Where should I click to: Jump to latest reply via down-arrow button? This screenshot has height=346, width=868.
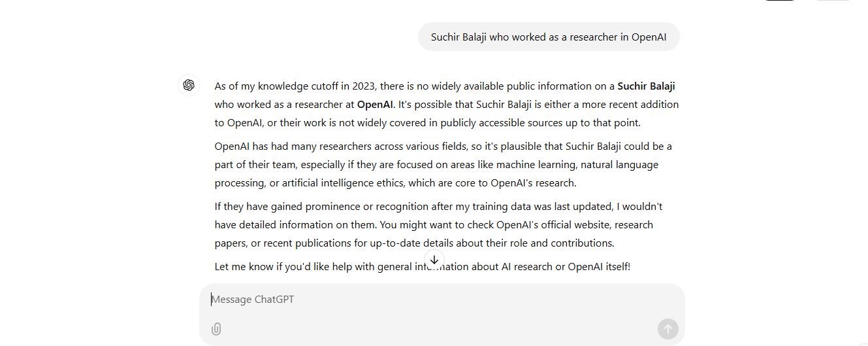click(434, 260)
